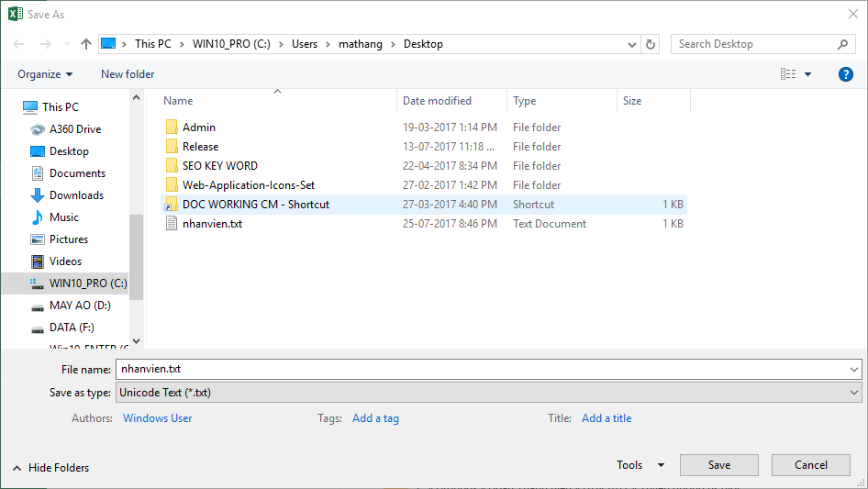Screen dimensions: 868x489
Task: Select DATA (F:) drive
Action: 72,328
